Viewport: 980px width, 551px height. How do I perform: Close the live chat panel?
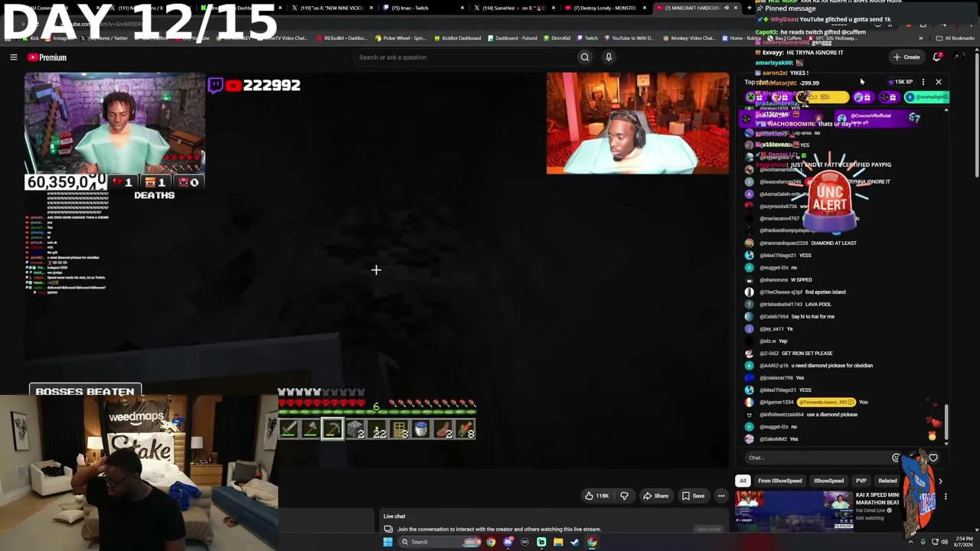[x=939, y=82]
